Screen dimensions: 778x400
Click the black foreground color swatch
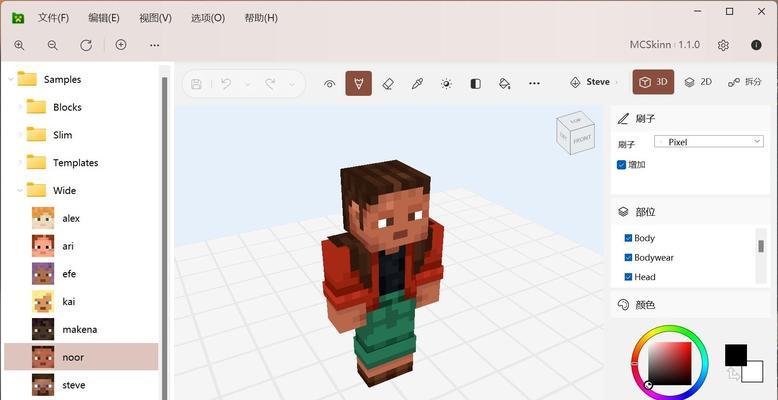tap(735, 355)
